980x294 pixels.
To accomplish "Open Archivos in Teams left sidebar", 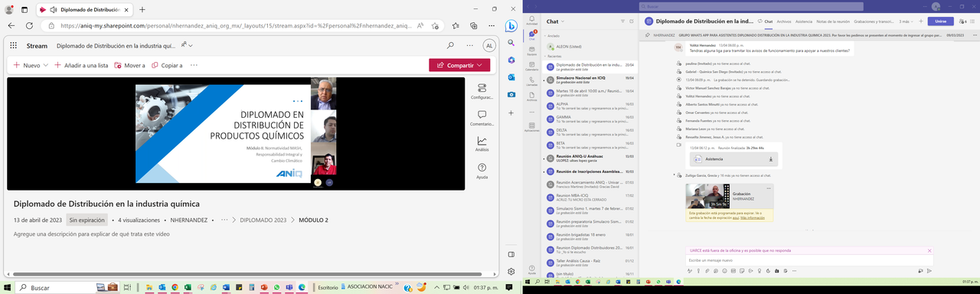I will coord(531,96).
